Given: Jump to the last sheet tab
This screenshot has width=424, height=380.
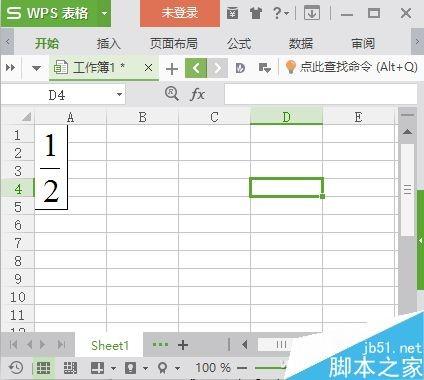Looking at the screenshot, I should pos(61,344).
